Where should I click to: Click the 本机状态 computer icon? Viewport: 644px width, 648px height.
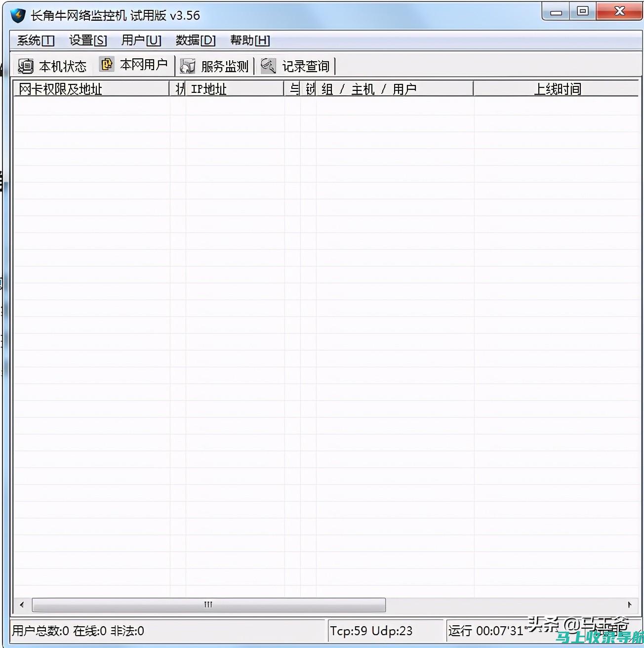(26, 66)
